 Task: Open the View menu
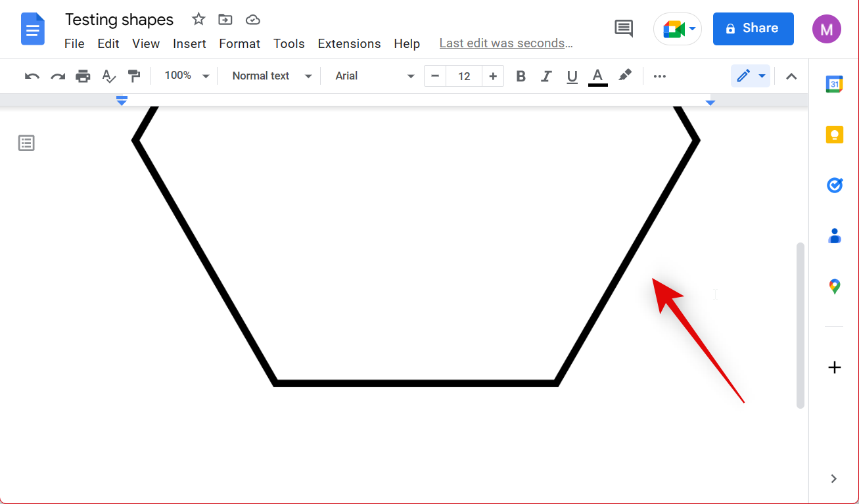146,43
